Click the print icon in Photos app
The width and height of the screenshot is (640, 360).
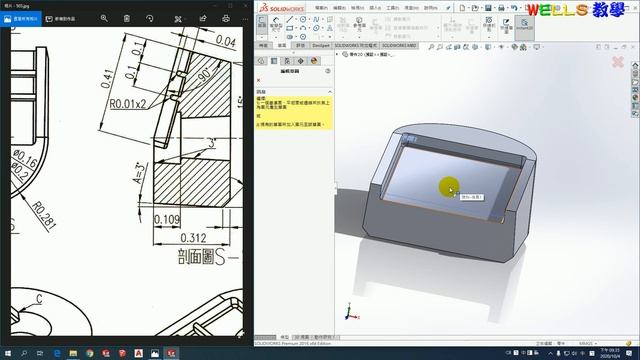click(x=226, y=18)
